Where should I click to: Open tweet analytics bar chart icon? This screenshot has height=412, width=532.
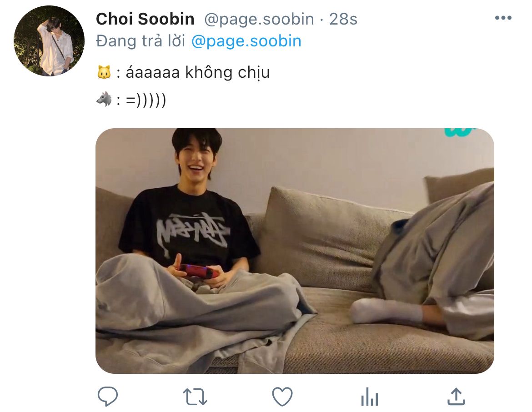[370, 397]
